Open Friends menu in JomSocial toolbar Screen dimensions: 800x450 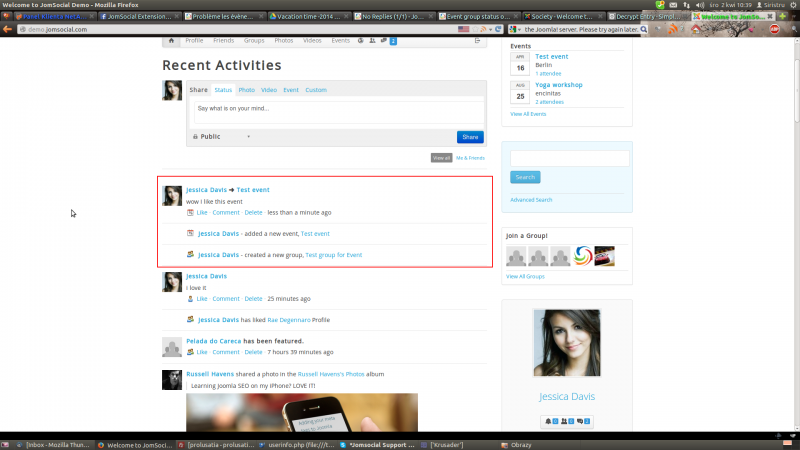pos(223,41)
